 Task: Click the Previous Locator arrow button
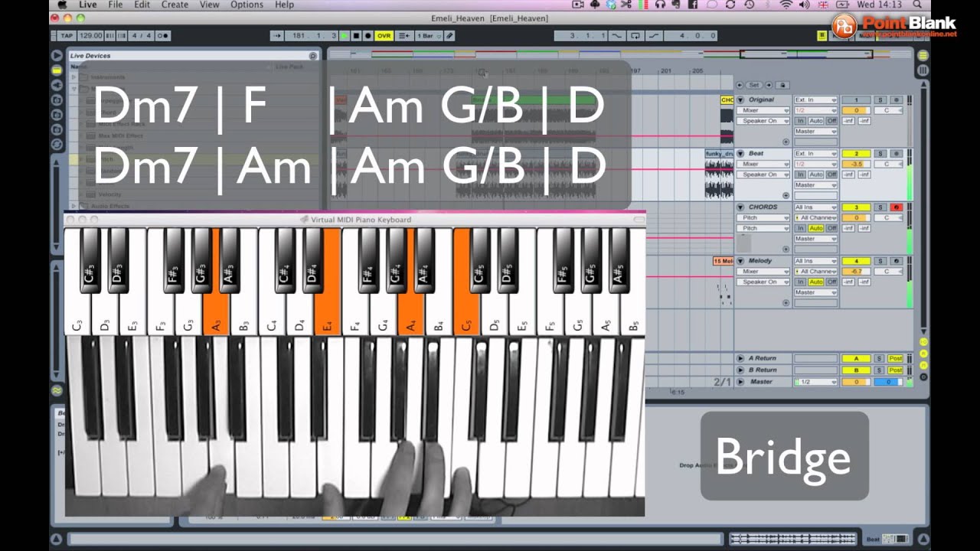[740, 85]
